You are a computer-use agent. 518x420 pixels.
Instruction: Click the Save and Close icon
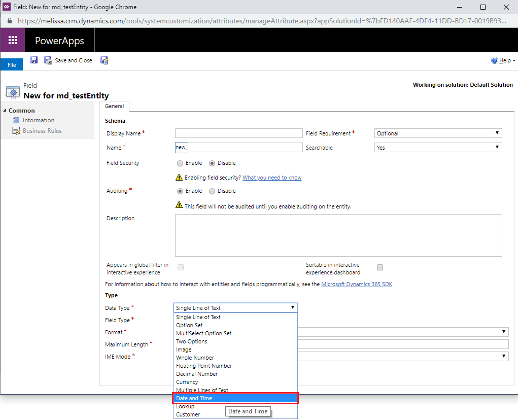point(48,60)
